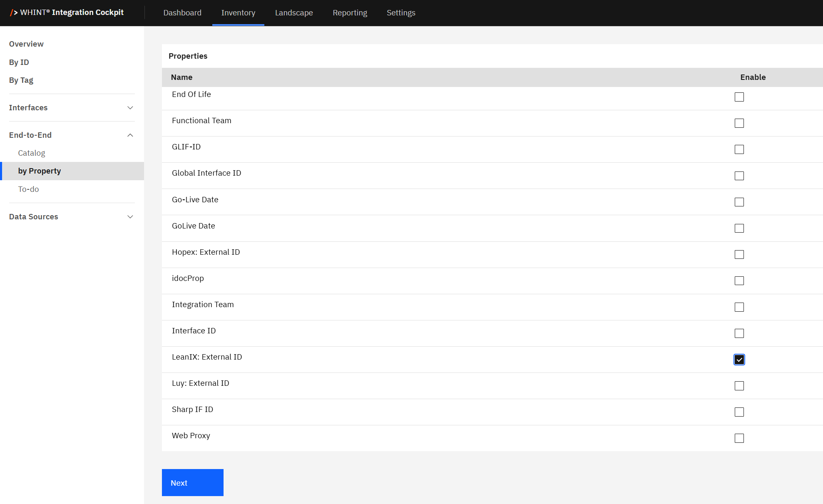Screen dimensions: 823x504
Task: Open the Reporting tab
Action: [350, 13]
